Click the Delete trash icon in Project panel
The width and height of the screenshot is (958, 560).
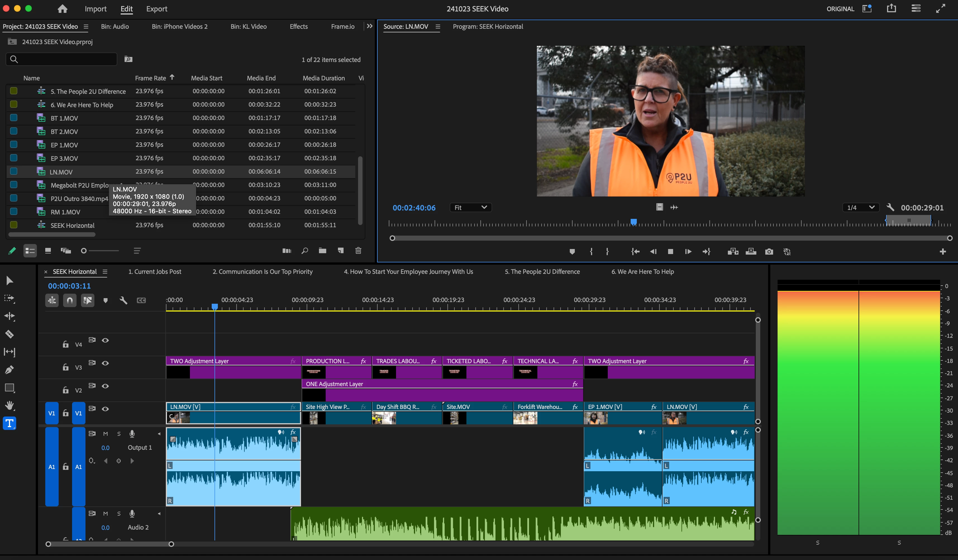point(358,251)
